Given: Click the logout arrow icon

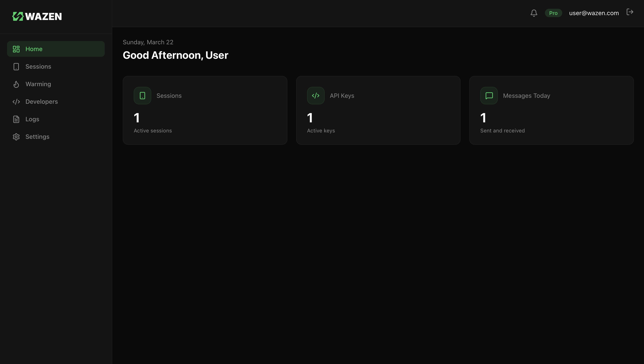Looking at the screenshot, I should pos(630,12).
